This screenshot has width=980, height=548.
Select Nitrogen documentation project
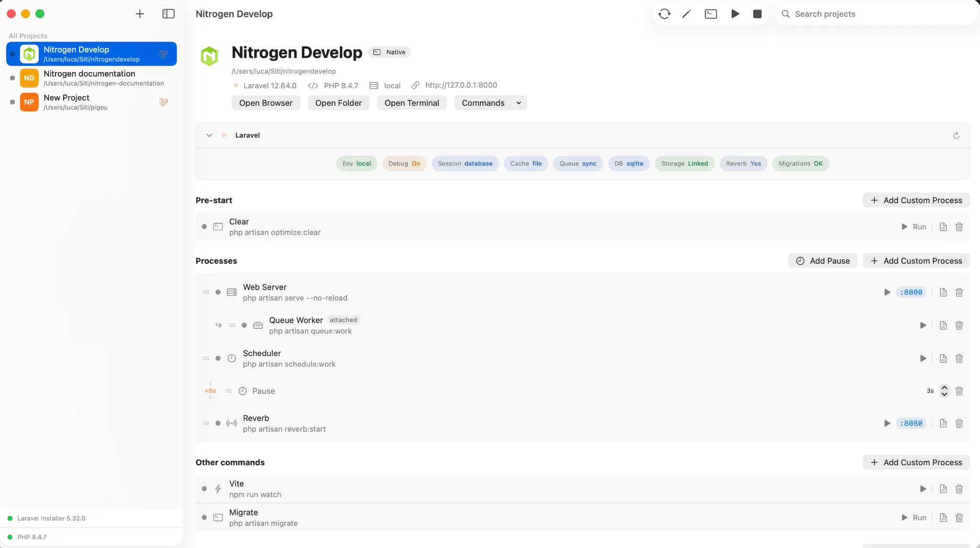coord(91,78)
